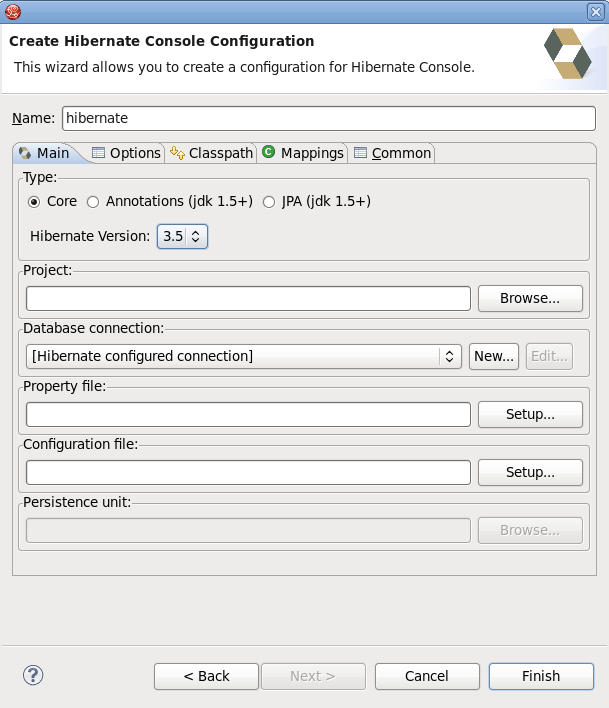
Task: Go to the Mappings tab
Action: point(303,153)
